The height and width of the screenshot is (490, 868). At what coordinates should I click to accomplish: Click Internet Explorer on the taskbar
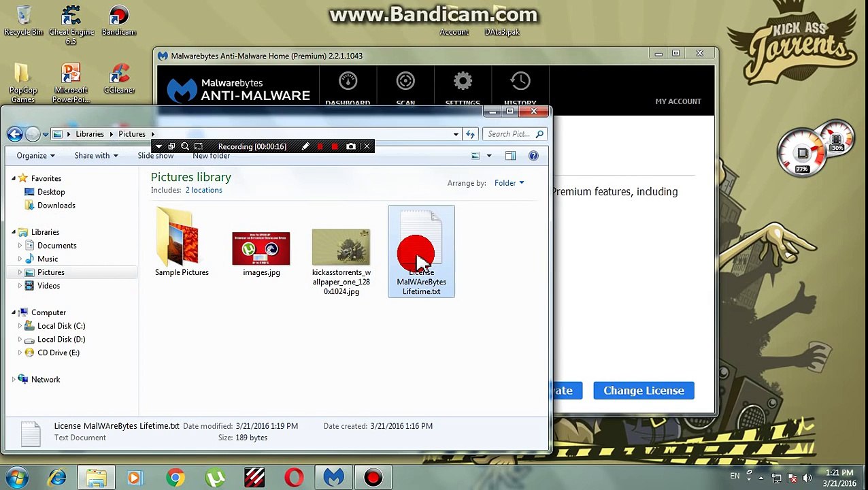57,478
